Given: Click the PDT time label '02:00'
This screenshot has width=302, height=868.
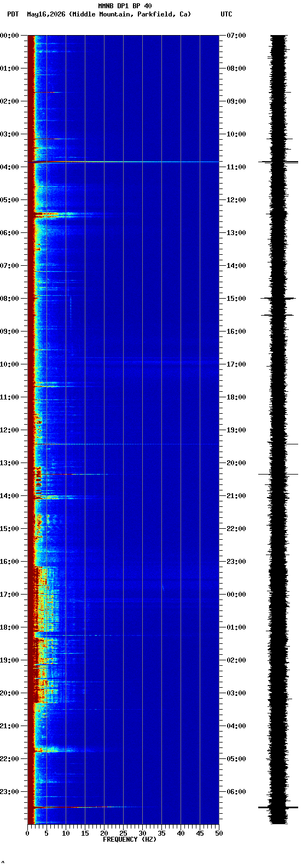Looking at the screenshot, I should 9,101.
